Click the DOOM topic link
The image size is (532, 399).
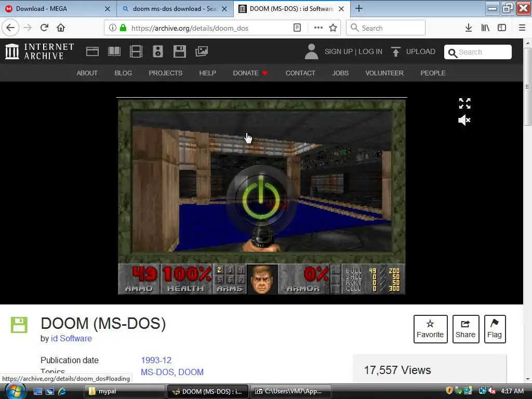click(x=191, y=372)
